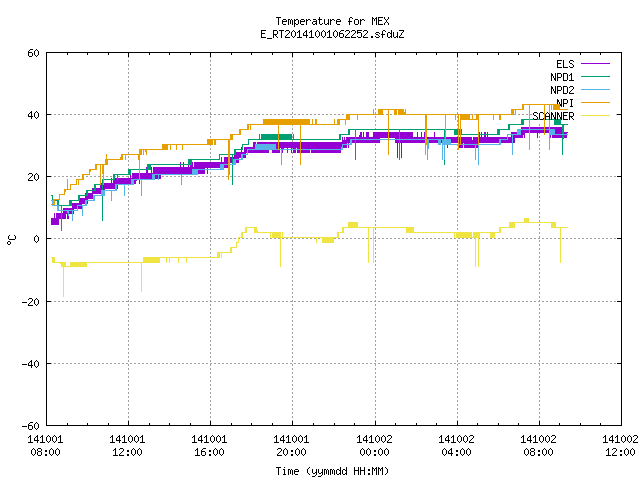640x480 pixels.
Task: Click the light blue NPD2 legend line
Action: (595, 90)
